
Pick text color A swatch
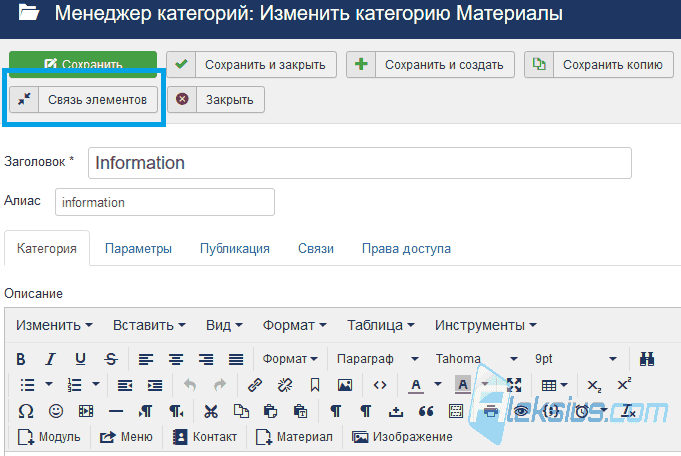tap(416, 385)
